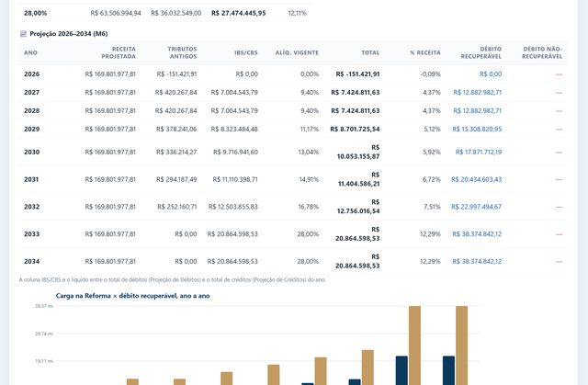Open 2028 recoverable debit link R$ 12.882.982,71
Screen dimensions: 588x385
click(477, 111)
